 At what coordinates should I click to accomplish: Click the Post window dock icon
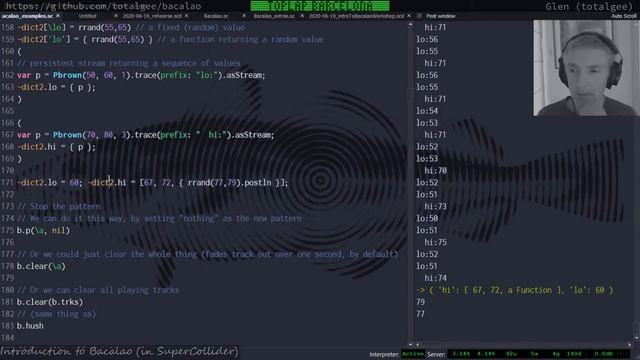click(x=419, y=16)
